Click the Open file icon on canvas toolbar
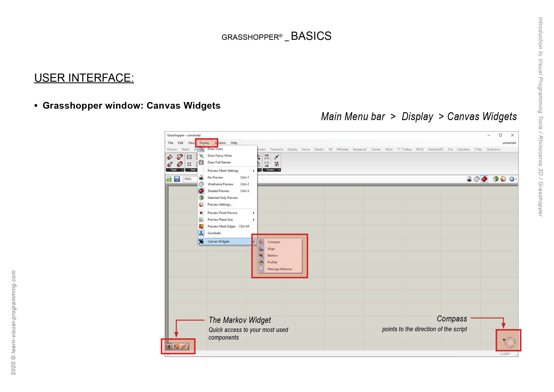Image resolution: width=554 pixels, height=392 pixels. [x=169, y=179]
